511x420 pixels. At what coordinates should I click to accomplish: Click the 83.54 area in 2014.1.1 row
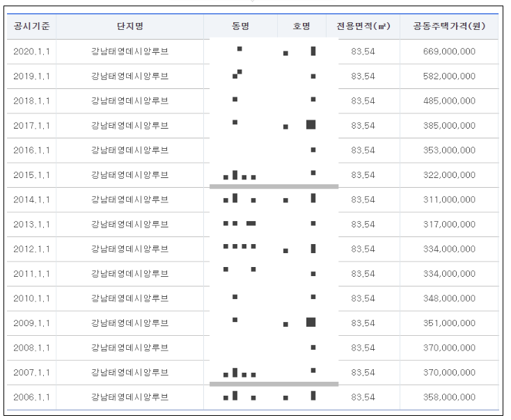[x=363, y=200]
